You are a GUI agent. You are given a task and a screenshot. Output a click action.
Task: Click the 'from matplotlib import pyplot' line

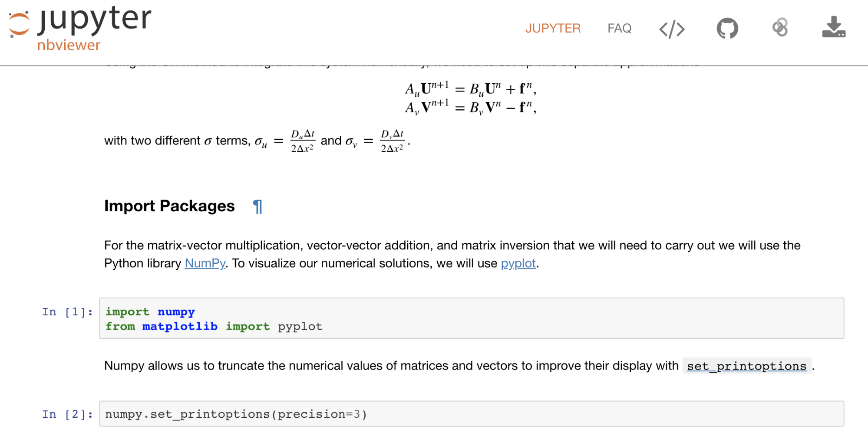(x=214, y=326)
